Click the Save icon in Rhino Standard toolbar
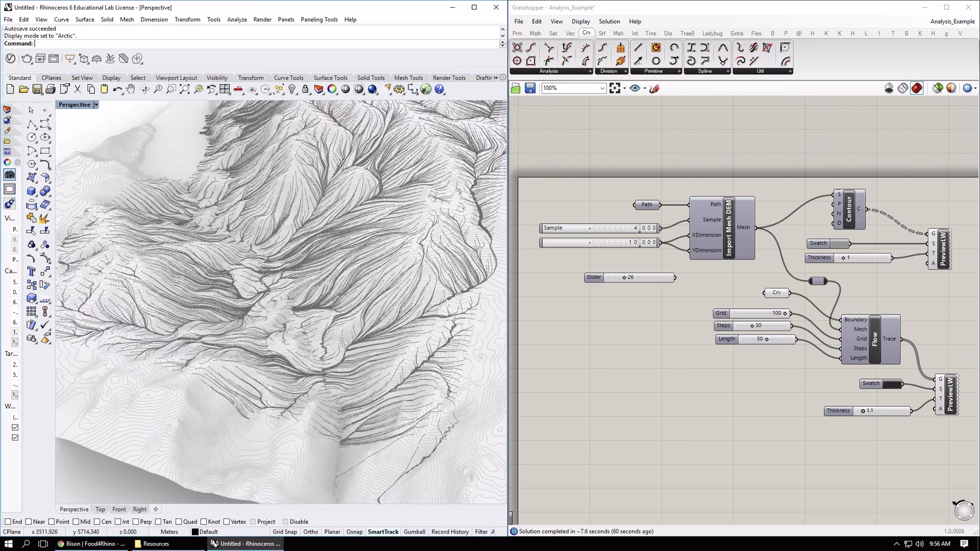 click(37, 89)
